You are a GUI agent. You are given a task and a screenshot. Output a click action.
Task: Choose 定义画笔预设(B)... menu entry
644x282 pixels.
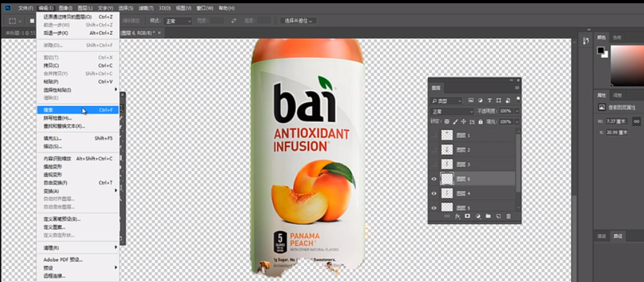pyautogui.click(x=78, y=219)
